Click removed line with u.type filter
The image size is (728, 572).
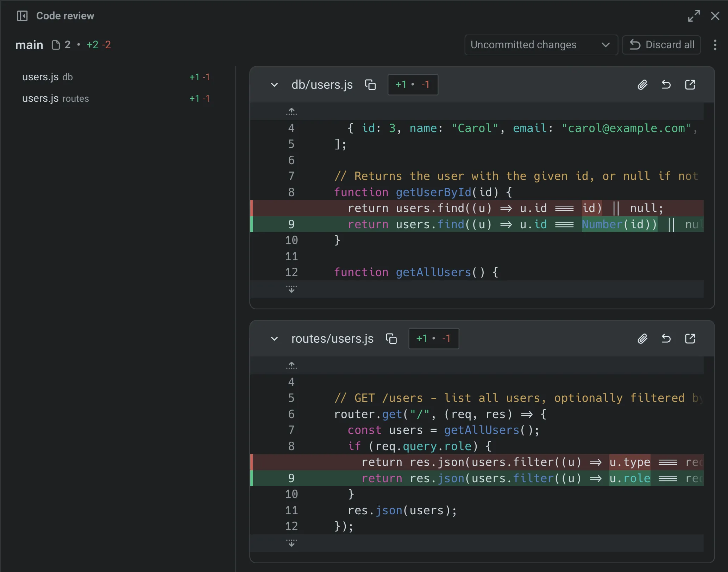click(x=477, y=462)
